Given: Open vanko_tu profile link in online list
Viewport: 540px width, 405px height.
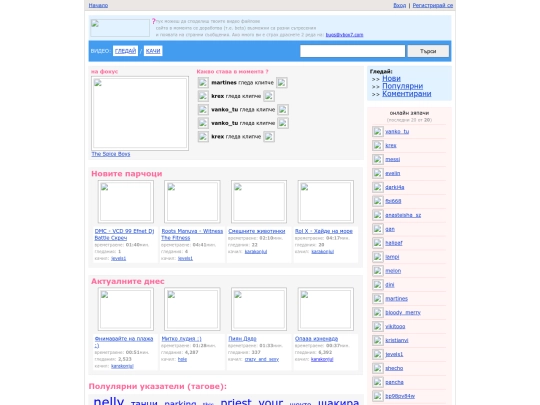Looking at the screenshot, I should point(397,132).
